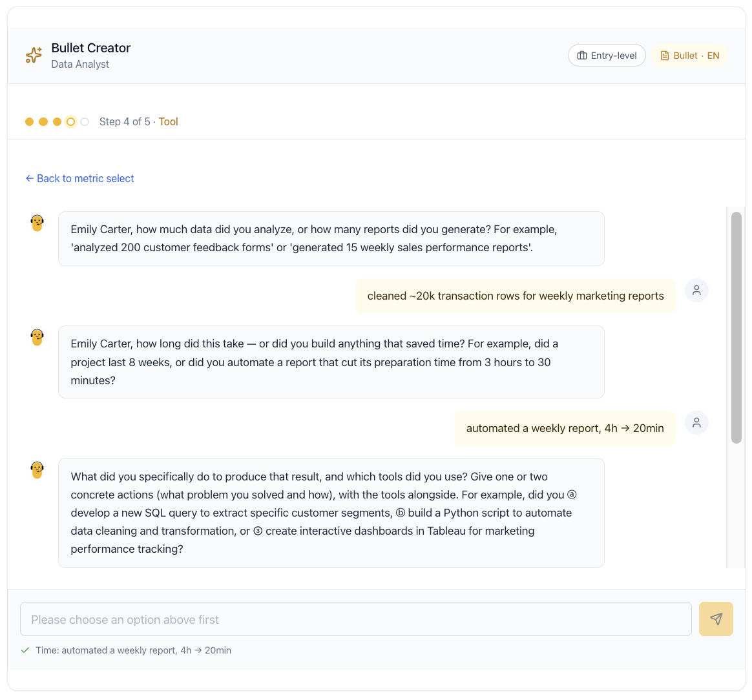This screenshot has width=752, height=700.
Task: Click bot avatar beside tools question
Action: pyautogui.click(x=37, y=470)
